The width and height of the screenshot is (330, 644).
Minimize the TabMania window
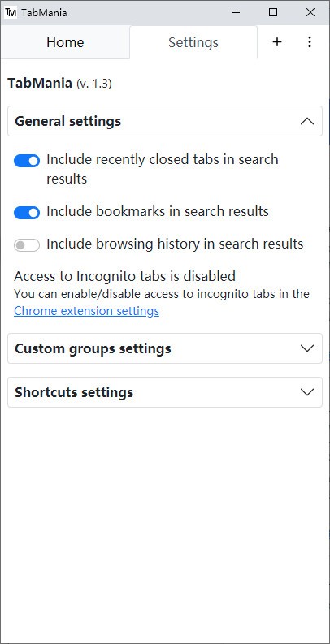coord(236,13)
